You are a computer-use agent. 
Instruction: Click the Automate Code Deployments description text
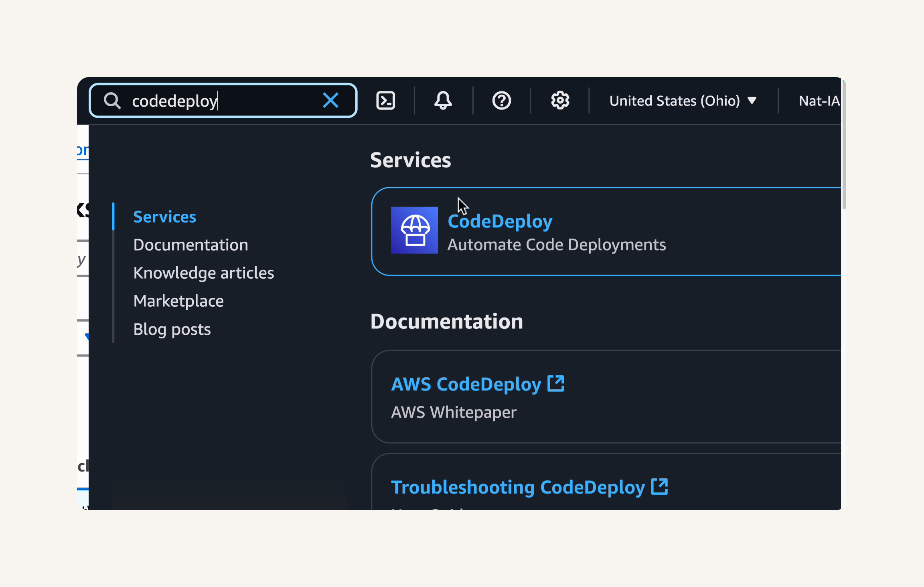[x=557, y=245]
